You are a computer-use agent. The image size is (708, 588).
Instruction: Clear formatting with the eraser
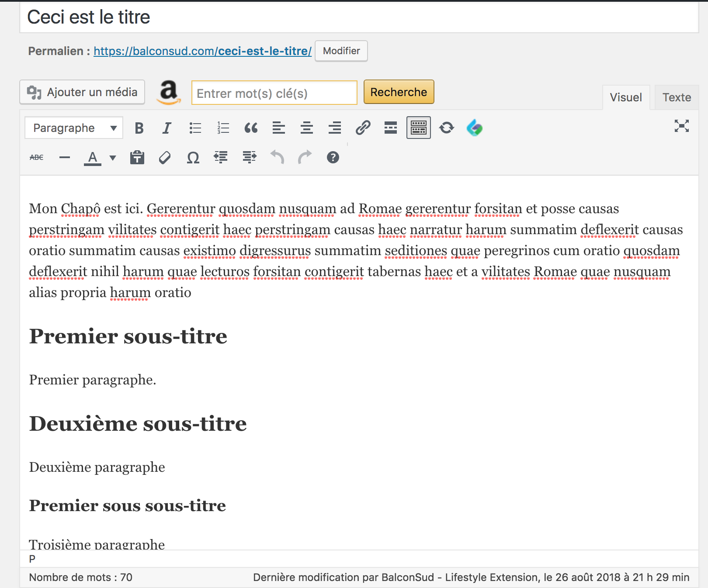[165, 157]
